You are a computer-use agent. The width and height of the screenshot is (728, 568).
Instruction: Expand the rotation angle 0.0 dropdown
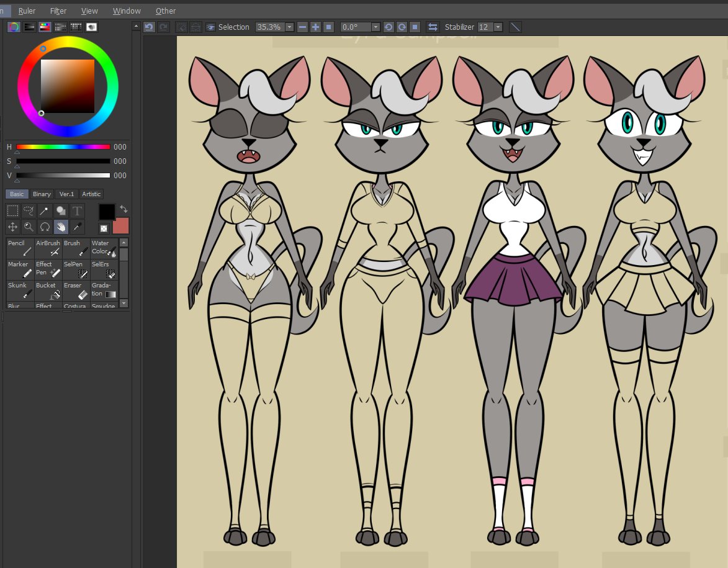tap(376, 27)
